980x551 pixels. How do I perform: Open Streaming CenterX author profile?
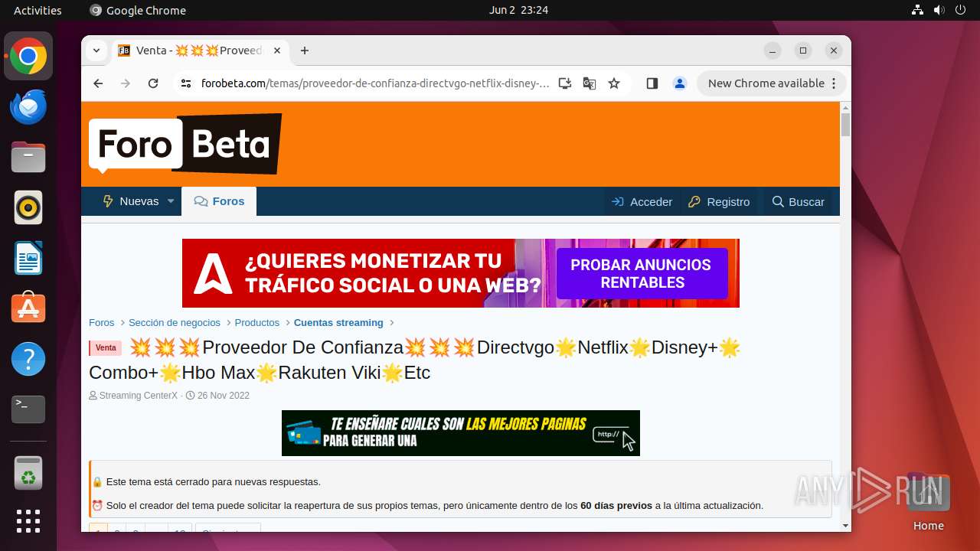[x=139, y=396]
